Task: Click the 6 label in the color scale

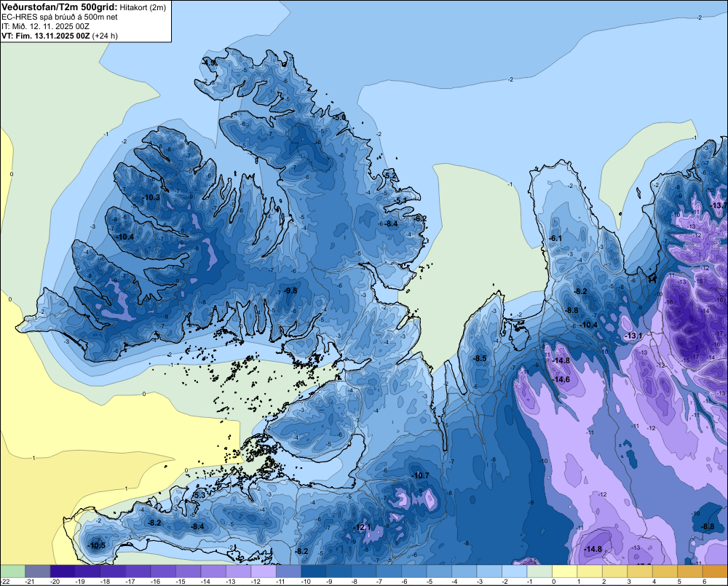Action: 704,582
